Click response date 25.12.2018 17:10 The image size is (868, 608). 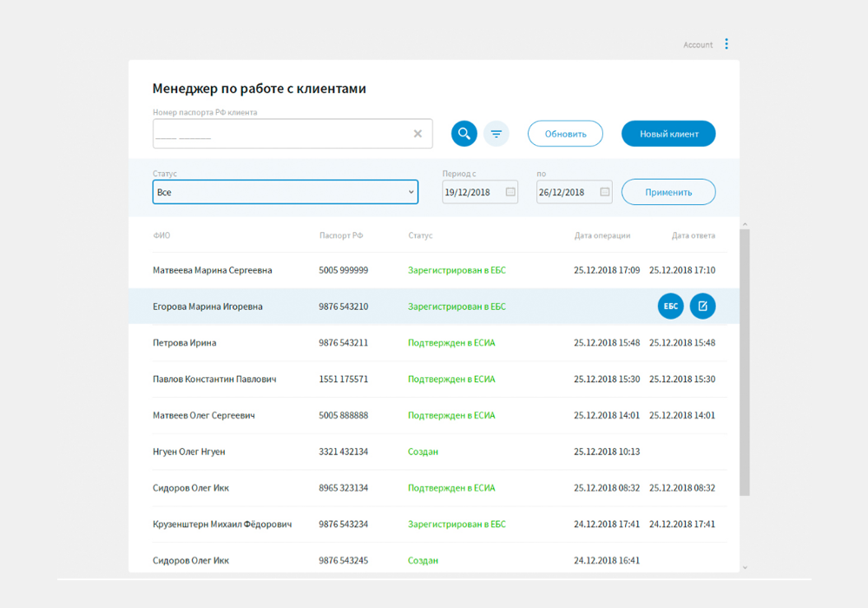coord(682,270)
